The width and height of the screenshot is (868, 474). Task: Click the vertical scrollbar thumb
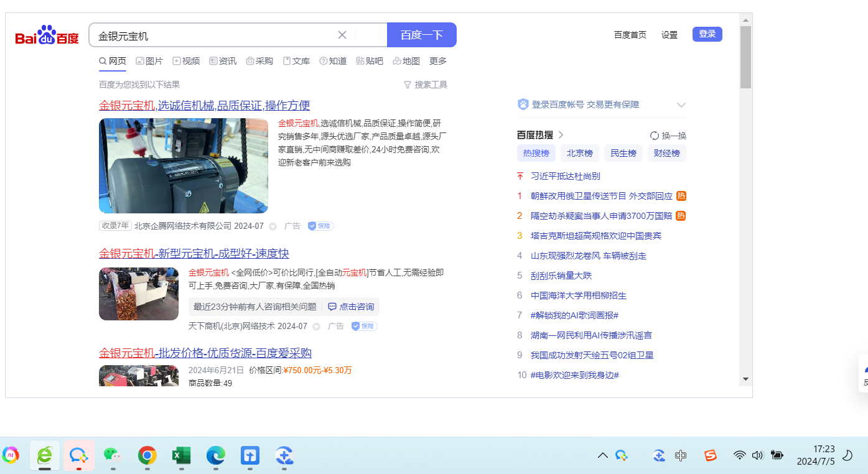click(745, 57)
